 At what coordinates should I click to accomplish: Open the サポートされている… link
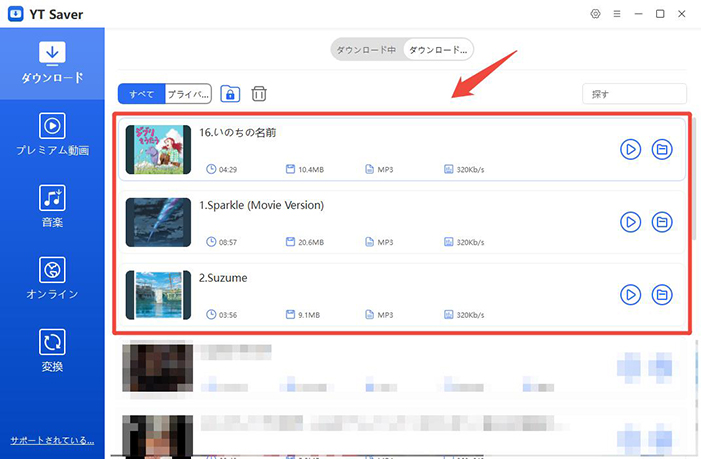point(52,440)
